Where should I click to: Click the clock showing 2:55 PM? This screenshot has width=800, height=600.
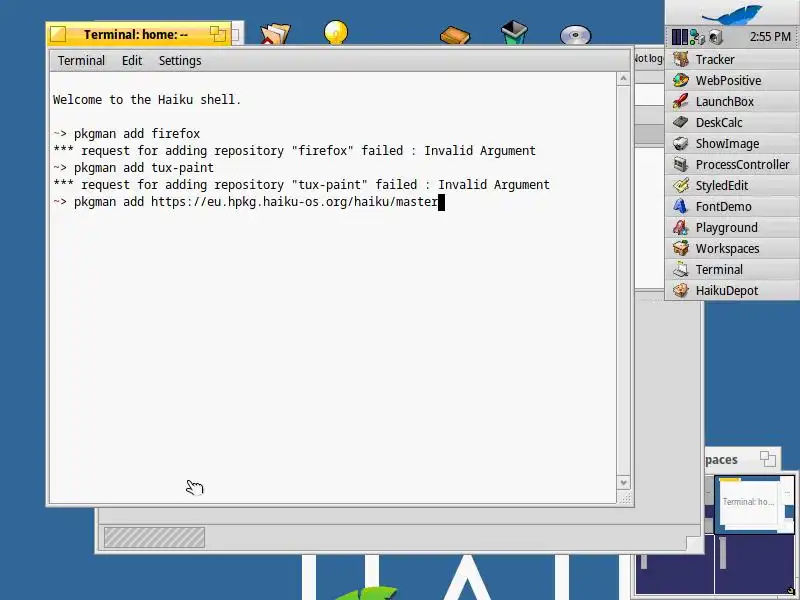coord(770,37)
